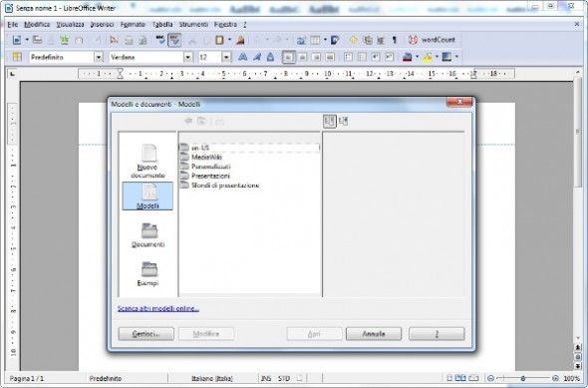Click the Data Sources toolbar icon
Image resolution: width=588 pixels, height=388 pixels.
[381, 40]
